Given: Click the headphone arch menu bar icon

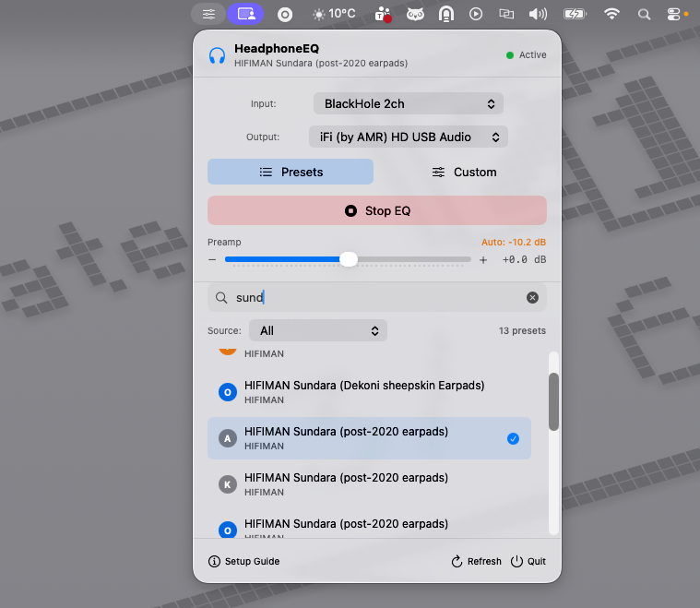Looking at the screenshot, I should (x=445, y=14).
